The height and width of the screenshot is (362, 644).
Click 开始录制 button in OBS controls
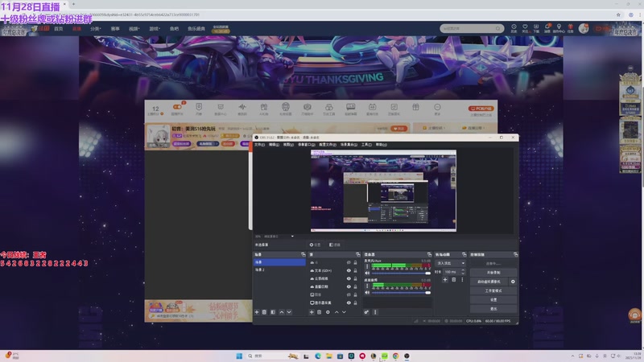coord(493,273)
